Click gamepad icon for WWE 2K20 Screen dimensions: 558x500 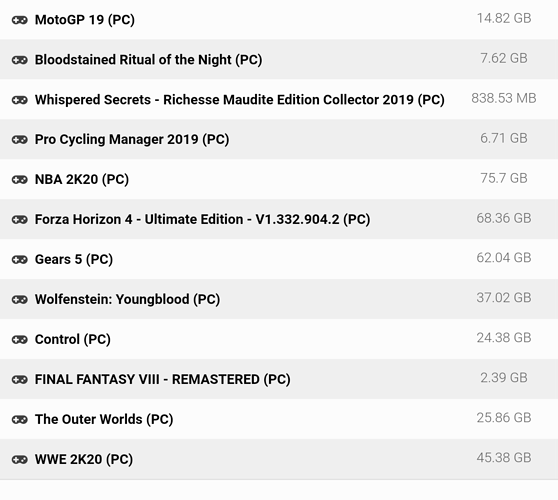click(x=20, y=460)
